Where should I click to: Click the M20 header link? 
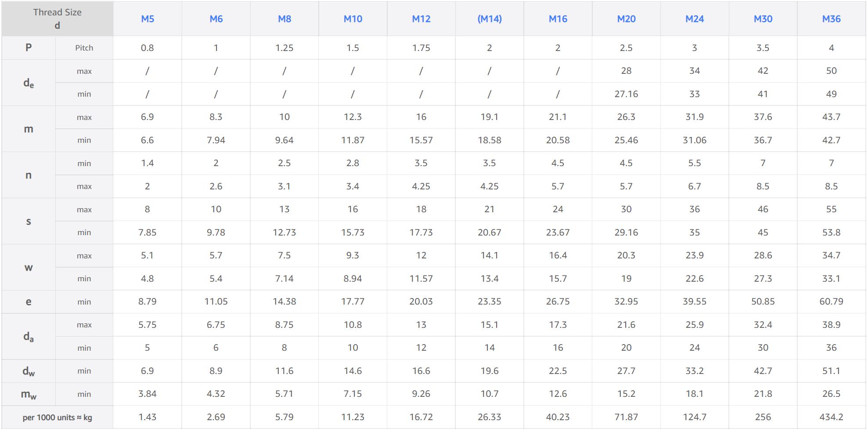(626, 19)
